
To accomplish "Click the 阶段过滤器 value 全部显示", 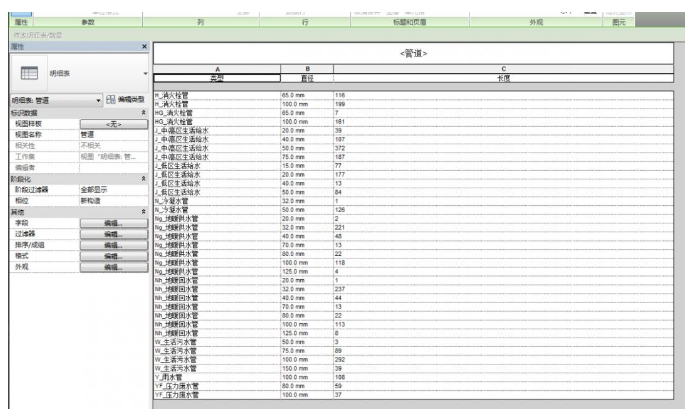I will click(114, 190).
